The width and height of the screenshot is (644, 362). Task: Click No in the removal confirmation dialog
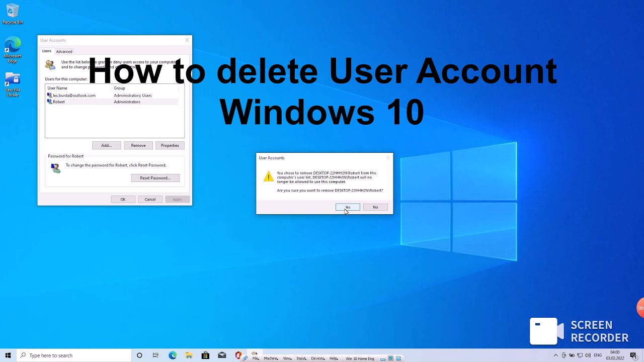coord(375,207)
